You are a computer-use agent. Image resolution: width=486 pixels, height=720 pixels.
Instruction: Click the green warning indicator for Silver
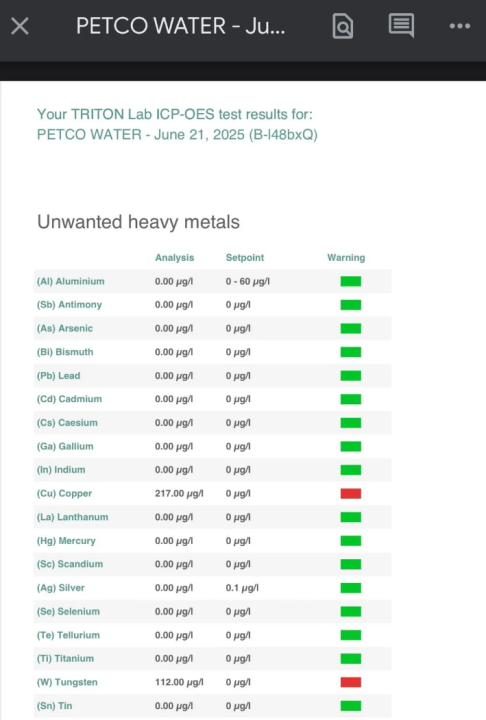(350, 588)
